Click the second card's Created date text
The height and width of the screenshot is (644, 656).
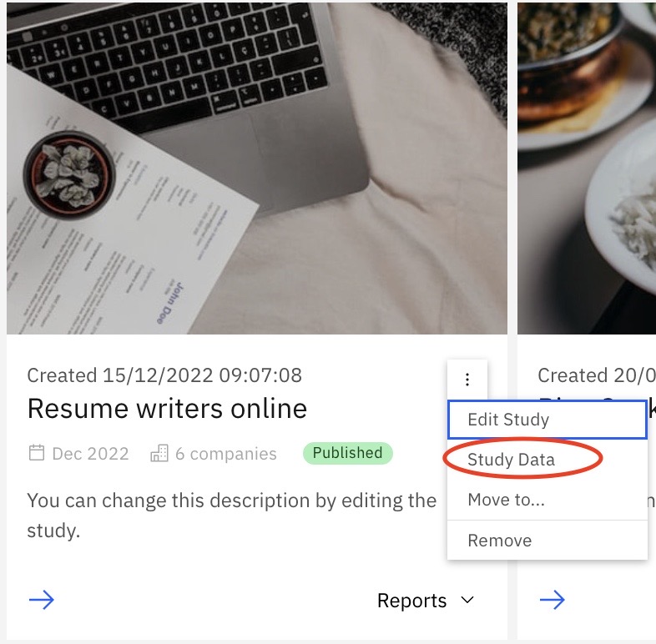coord(597,375)
